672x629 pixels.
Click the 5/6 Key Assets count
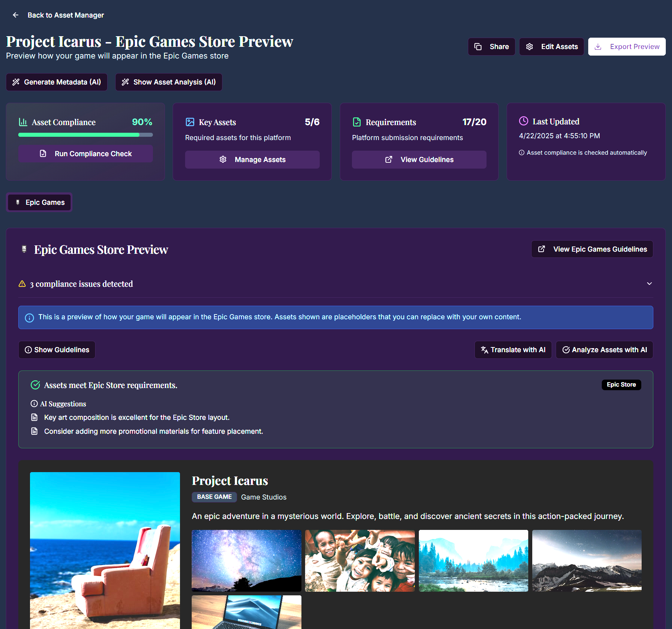click(x=312, y=122)
